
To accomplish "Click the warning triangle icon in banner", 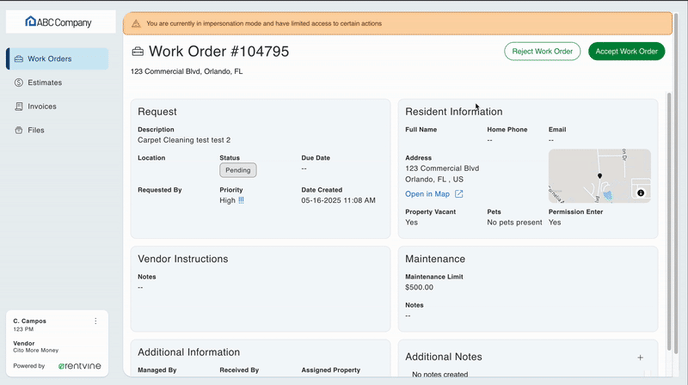I will click(136, 24).
